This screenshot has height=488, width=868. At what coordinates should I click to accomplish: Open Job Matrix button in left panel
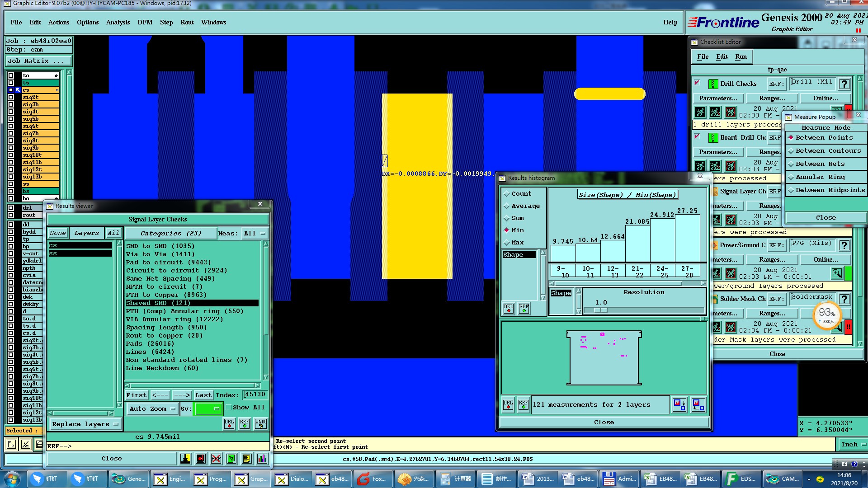[38, 61]
